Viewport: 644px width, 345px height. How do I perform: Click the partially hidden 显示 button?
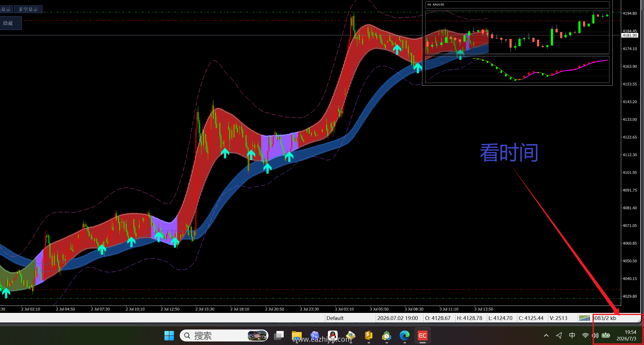point(6,9)
